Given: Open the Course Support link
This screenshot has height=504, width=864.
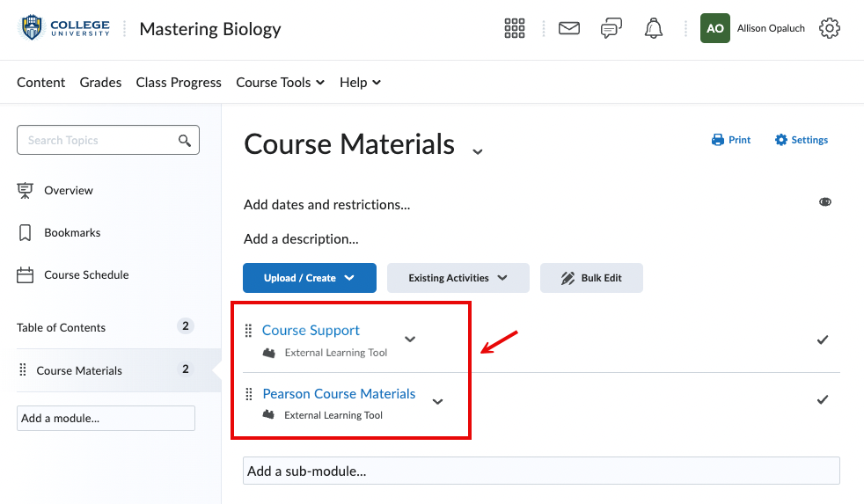Looking at the screenshot, I should (x=311, y=330).
